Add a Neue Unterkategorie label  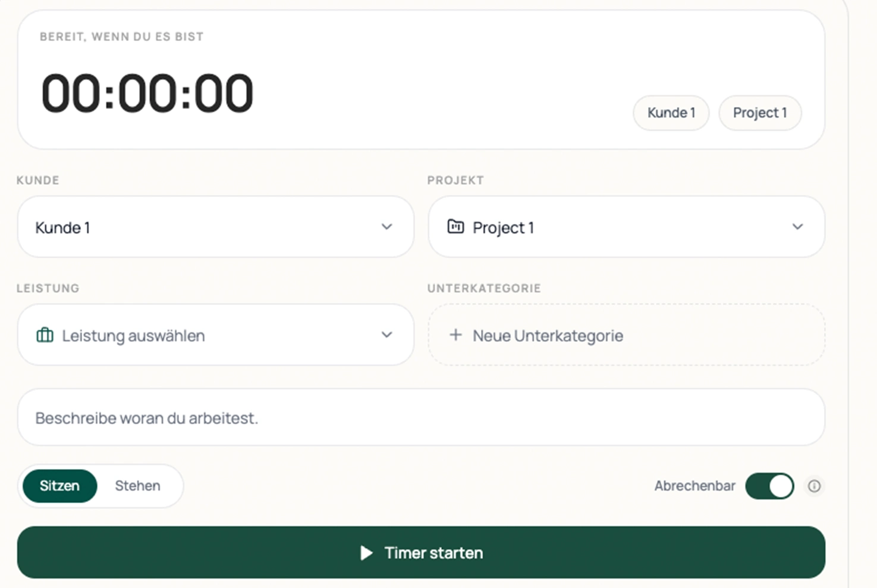(548, 335)
